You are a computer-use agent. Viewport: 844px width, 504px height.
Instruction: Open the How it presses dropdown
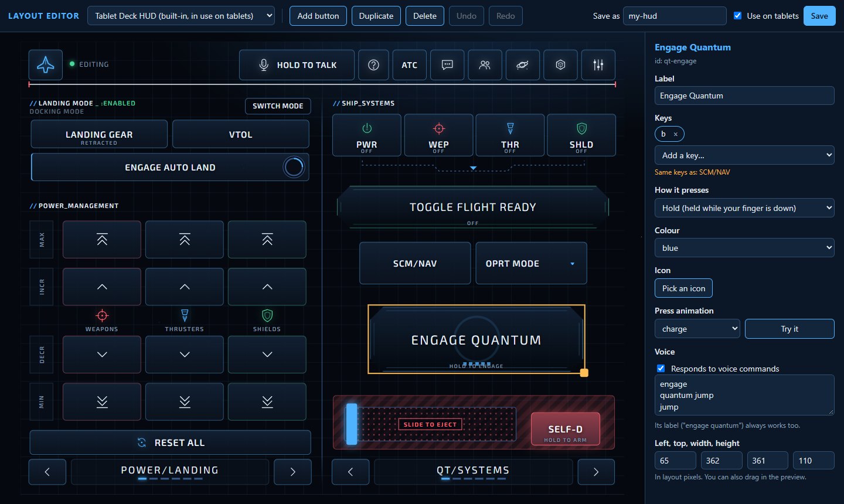(x=744, y=208)
